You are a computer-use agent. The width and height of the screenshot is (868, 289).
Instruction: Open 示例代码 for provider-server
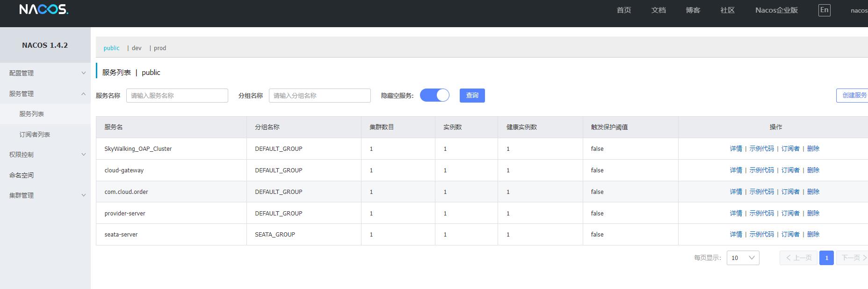coord(762,213)
